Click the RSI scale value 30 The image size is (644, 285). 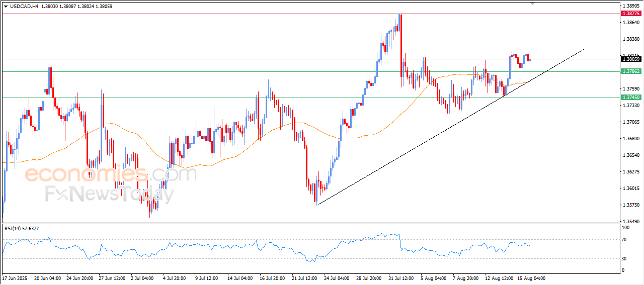(x=625, y=258)
